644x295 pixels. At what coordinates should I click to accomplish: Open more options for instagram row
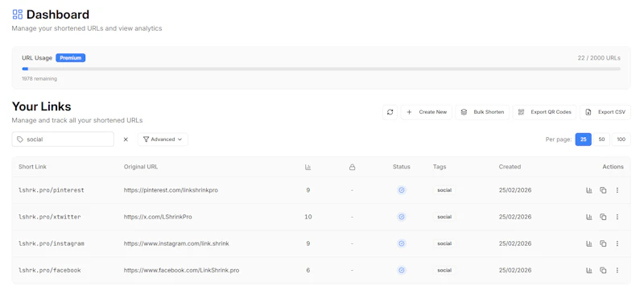coord(617,243)
